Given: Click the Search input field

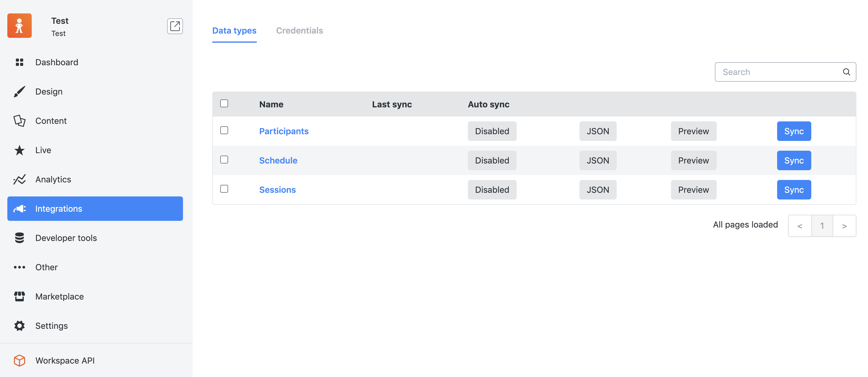Looking at the screenshot, I should click(x=775, y=72).
